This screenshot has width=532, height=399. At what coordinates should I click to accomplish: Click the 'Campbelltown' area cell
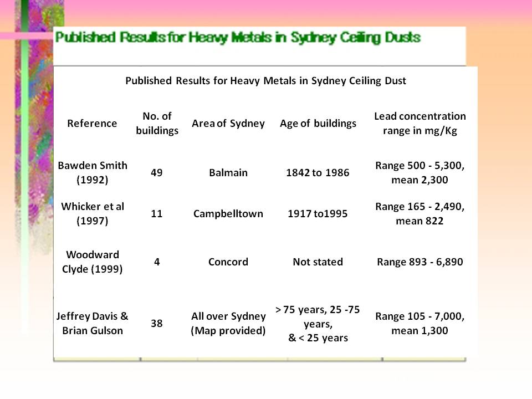[228, 213]
